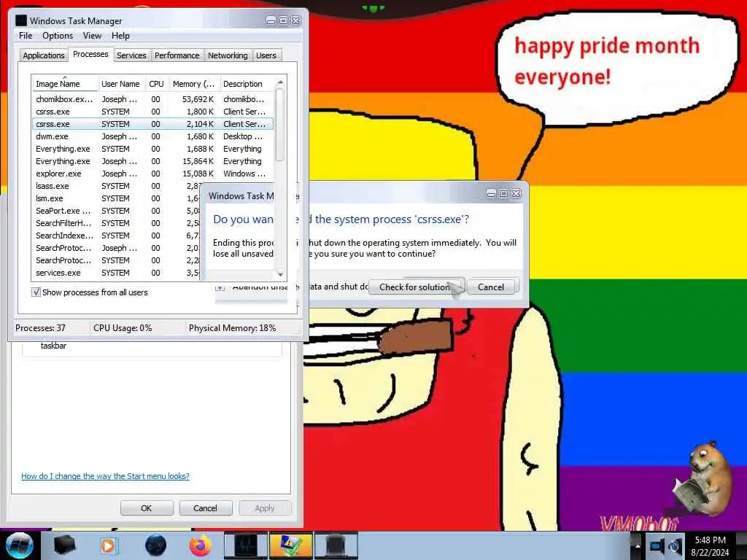Toggle Abandon unsaved data checkbox

[220, 287]
